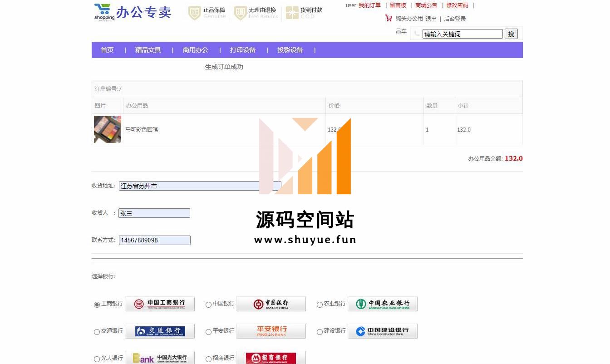The height and width of the screenshot is (364, 610).
Task: Open the 打印设备 navigation item
Action: click(243, 50)
